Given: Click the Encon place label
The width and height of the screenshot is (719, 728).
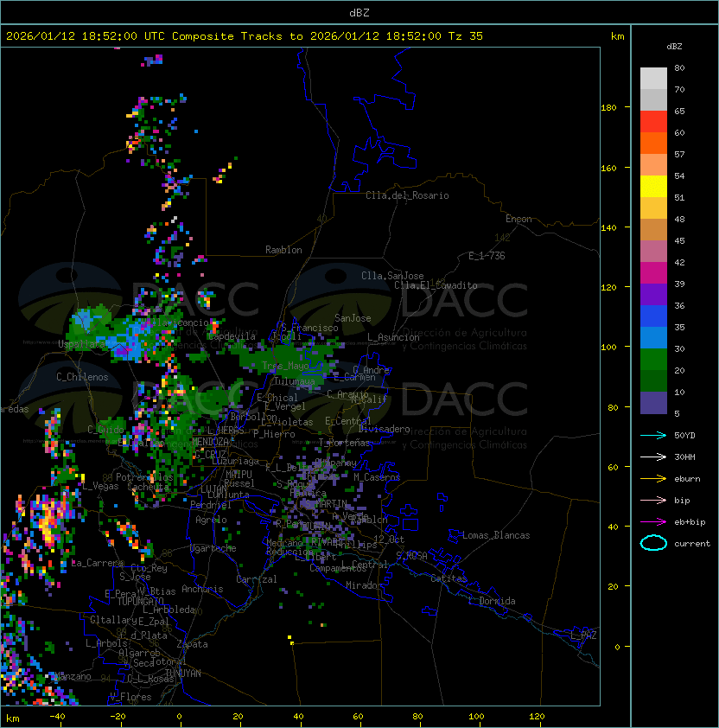Looking at the screenshot, I should click(519, 219).
